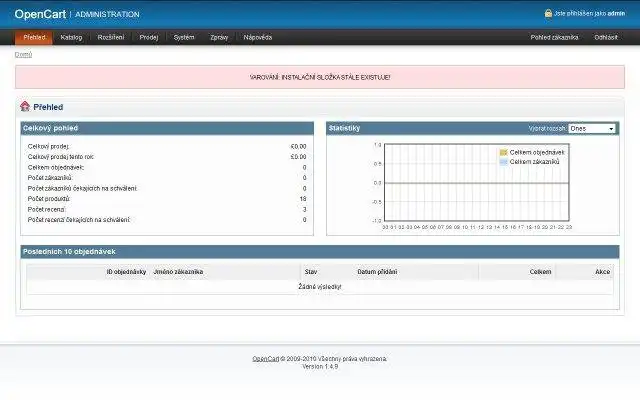This screenshot has height=400, width=640.
Task: Click the ID objednávky column header
Action: 126,272
